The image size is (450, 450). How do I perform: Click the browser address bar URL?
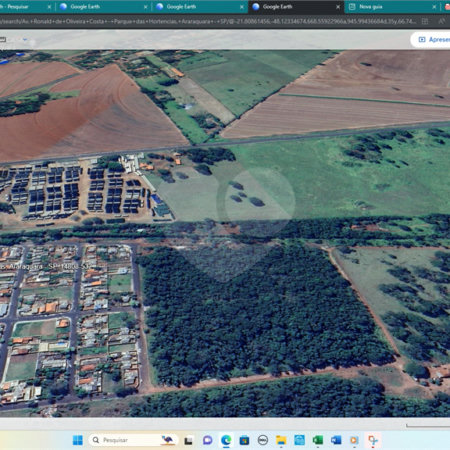208,21
